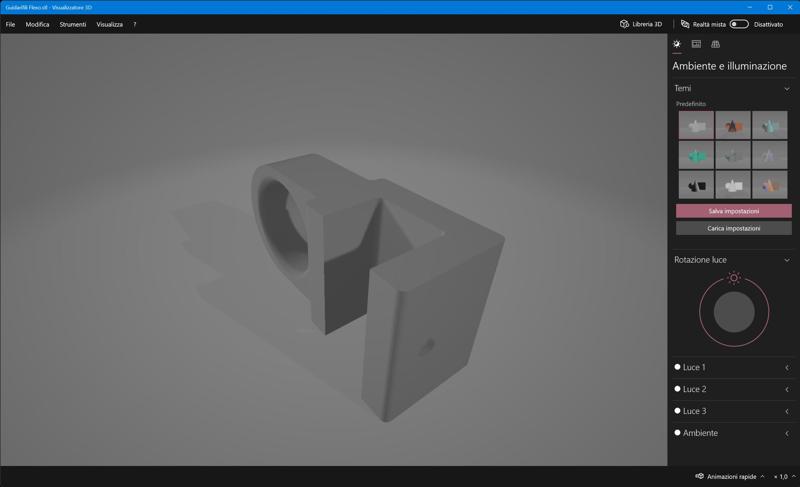Click the Luce 2 white color dot
The image size is (800, 487).
tap(678, 389)
